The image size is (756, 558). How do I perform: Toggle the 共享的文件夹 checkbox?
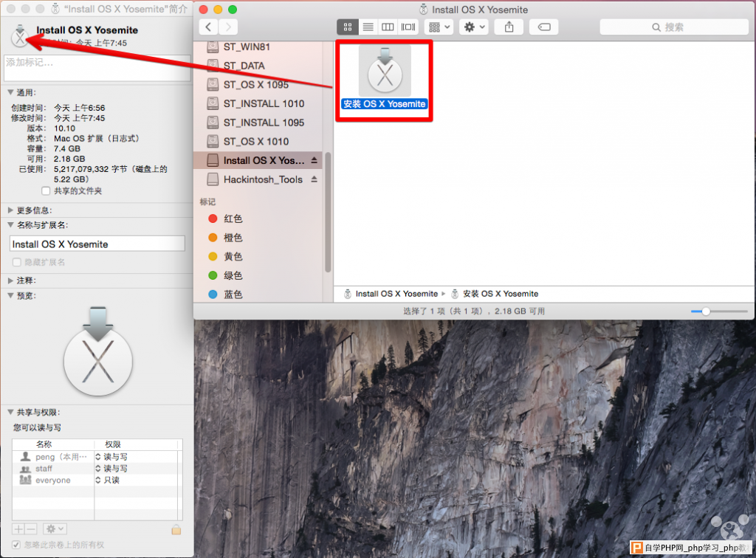[46, 191]
